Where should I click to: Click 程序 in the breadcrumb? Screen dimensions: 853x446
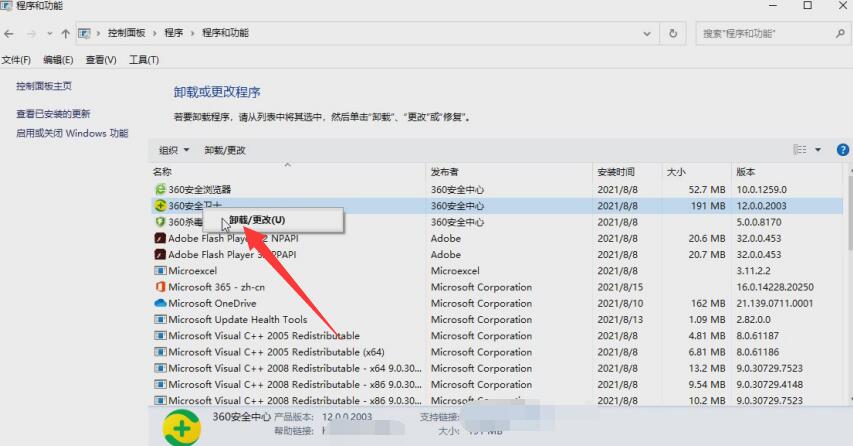click(174, 33)
